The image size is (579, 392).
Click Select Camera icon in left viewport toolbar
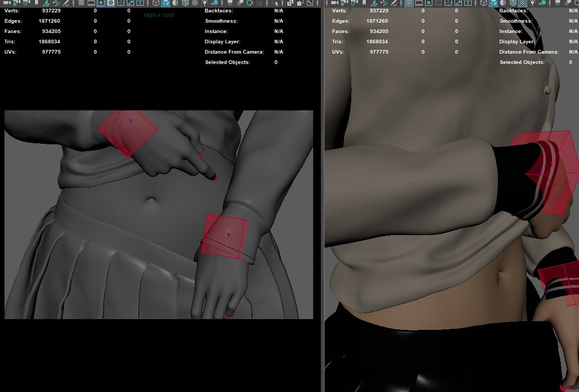[7, 3]
